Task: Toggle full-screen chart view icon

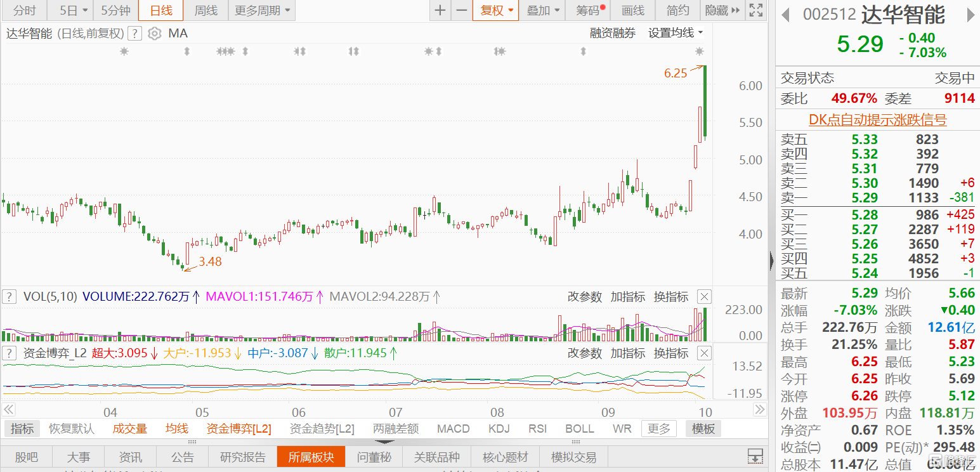Action: 755,10
